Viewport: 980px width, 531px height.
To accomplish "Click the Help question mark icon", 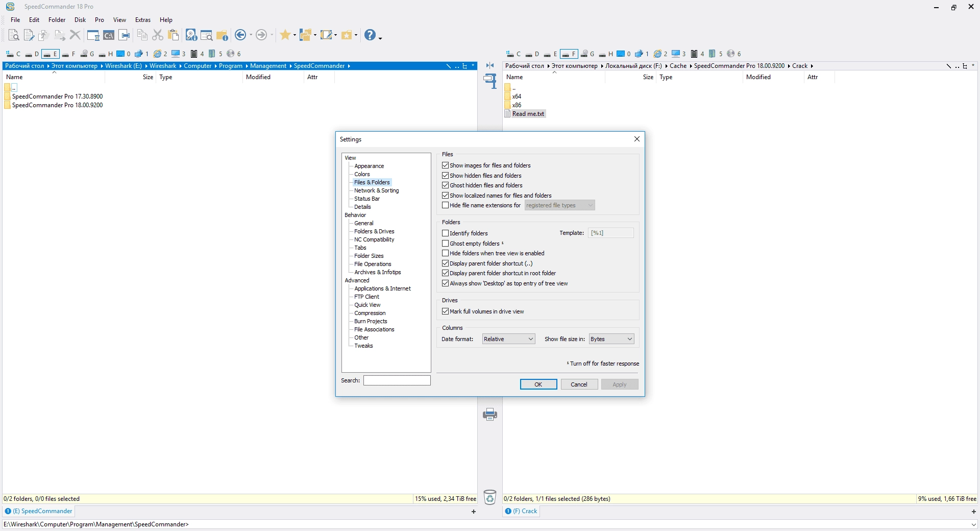I will tap(370, 35).
